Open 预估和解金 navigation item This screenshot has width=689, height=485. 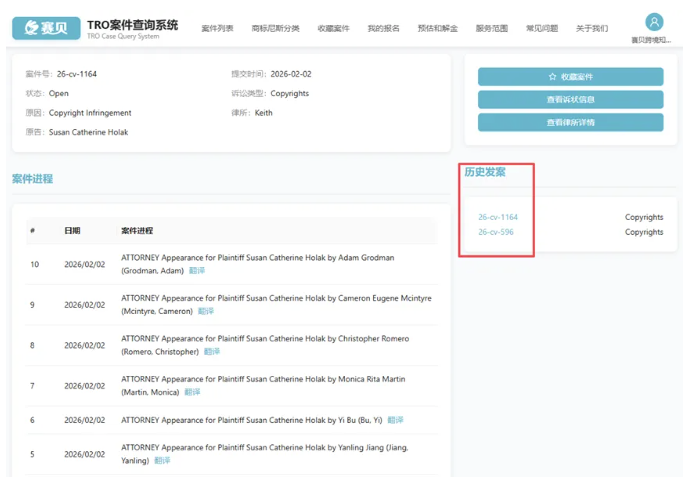point(437,29)
